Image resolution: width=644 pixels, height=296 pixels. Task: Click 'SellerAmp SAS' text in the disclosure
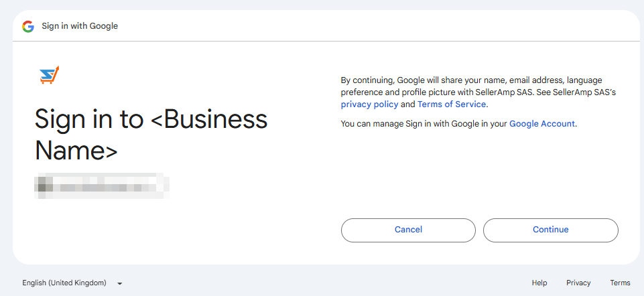coord(504,92)
